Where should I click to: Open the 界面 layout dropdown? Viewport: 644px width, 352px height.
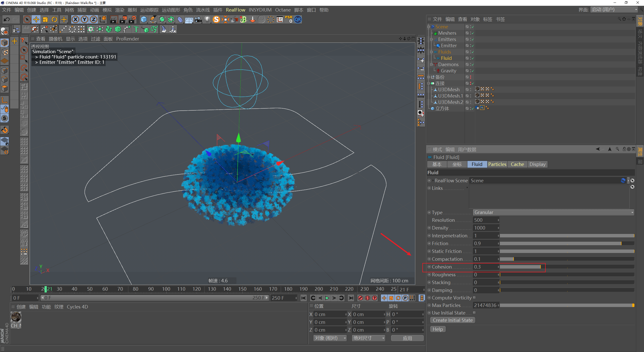point(614,10)
